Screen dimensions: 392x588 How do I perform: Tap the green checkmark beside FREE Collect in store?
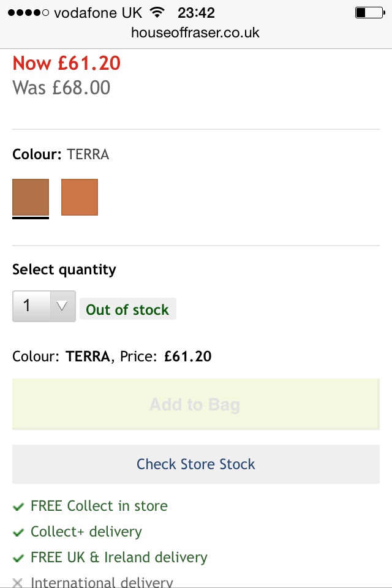coord(18,507)
